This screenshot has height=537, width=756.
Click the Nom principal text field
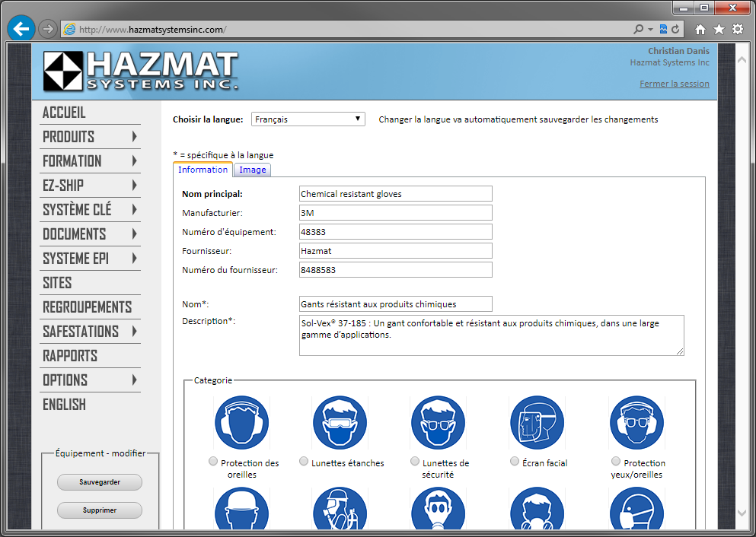click(396, 194)
